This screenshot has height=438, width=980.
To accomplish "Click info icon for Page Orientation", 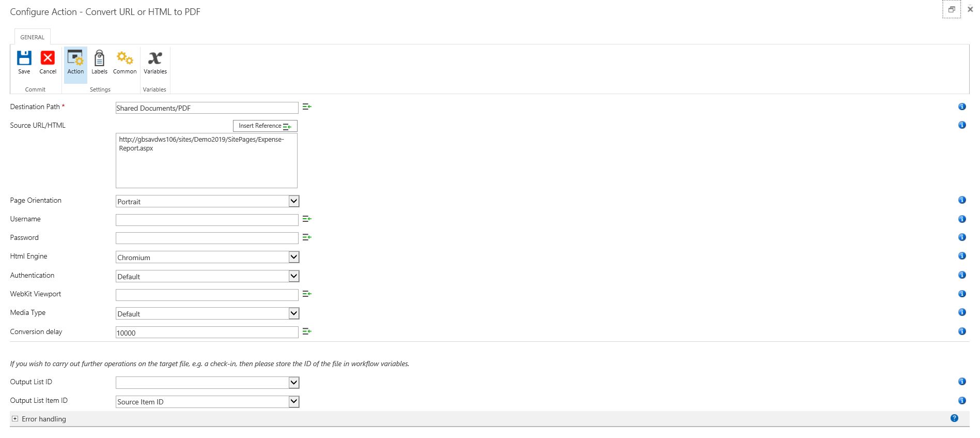I will [962, 200].
